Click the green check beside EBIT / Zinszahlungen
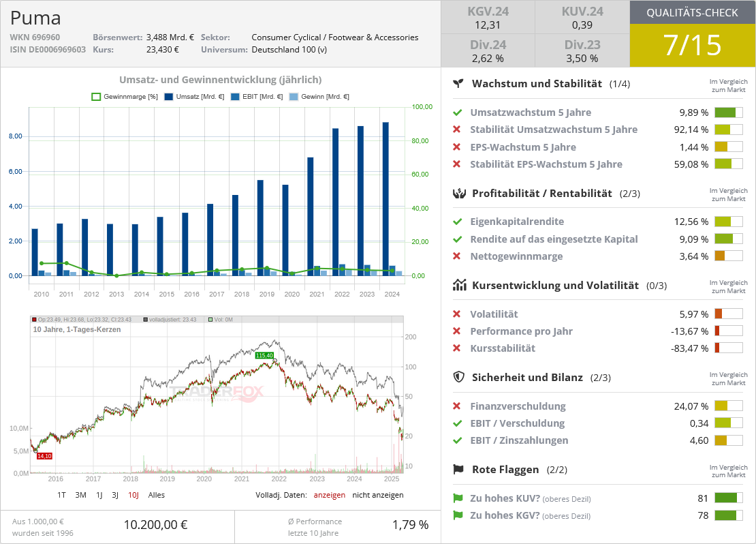The height and width of the screenshot is (544, 756). tap(457, 440)
